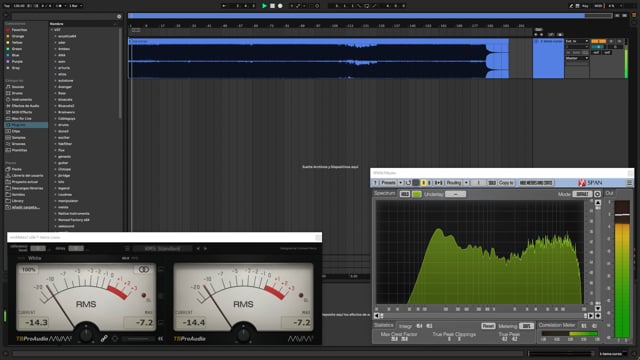Viewport: 640px width, 360px height.
Task: Click the arrangement overview bar
Action: 370,16
